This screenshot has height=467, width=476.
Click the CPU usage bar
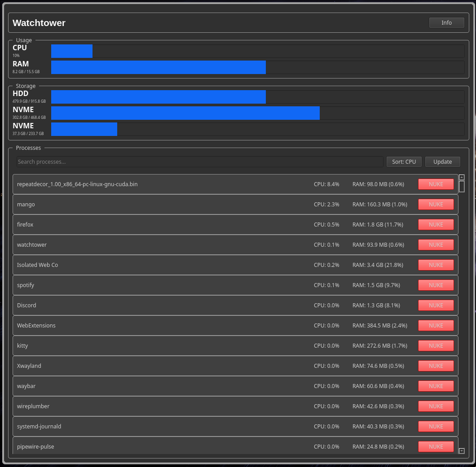pyautogui.click(x=257, y=51)
